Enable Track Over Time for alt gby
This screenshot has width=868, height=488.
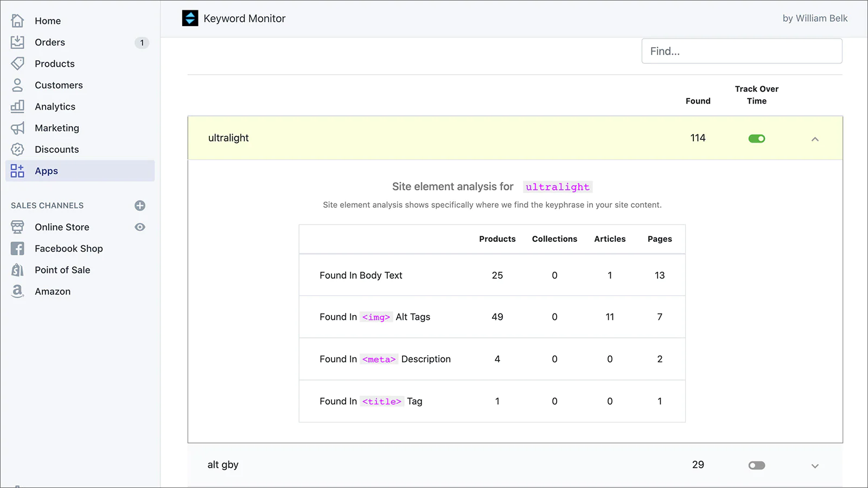tap(756, 465)
